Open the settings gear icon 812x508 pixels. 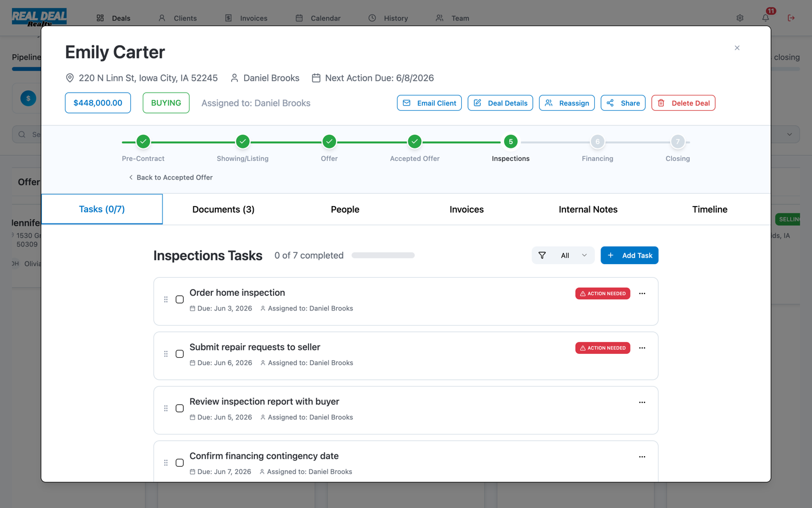pyautogui.click(x=740, y=18)
